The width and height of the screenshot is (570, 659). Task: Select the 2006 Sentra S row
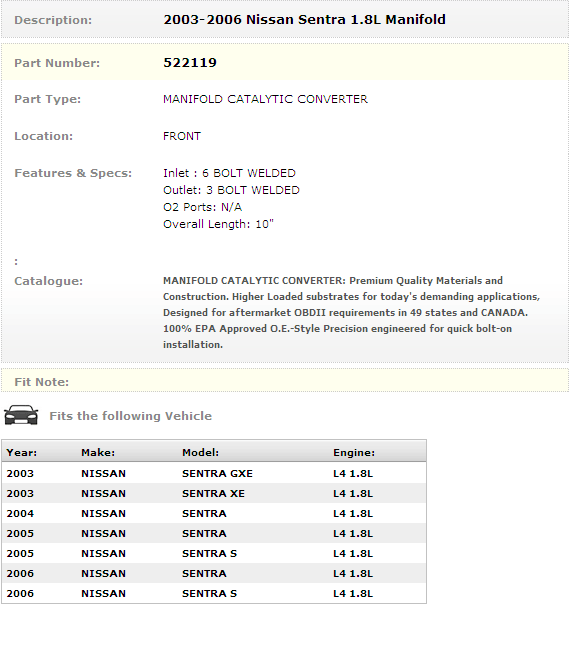[214, 593]
